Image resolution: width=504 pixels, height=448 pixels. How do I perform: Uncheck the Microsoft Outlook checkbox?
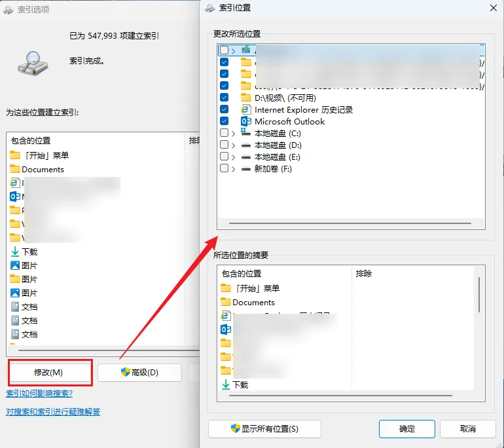tap(225, 121)
